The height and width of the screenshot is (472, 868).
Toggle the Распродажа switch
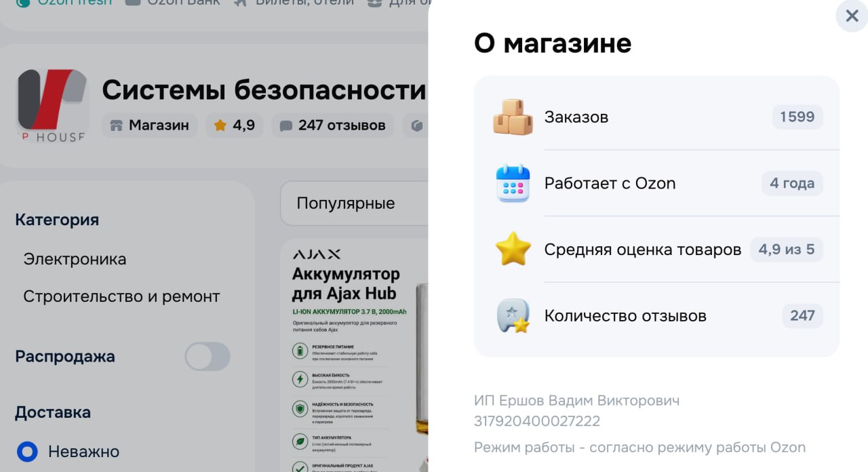point(208,356)
